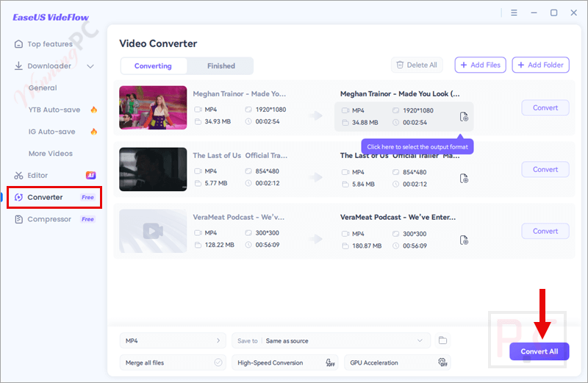Click the '180.87 MB' output size value

[x=366, y=246]
